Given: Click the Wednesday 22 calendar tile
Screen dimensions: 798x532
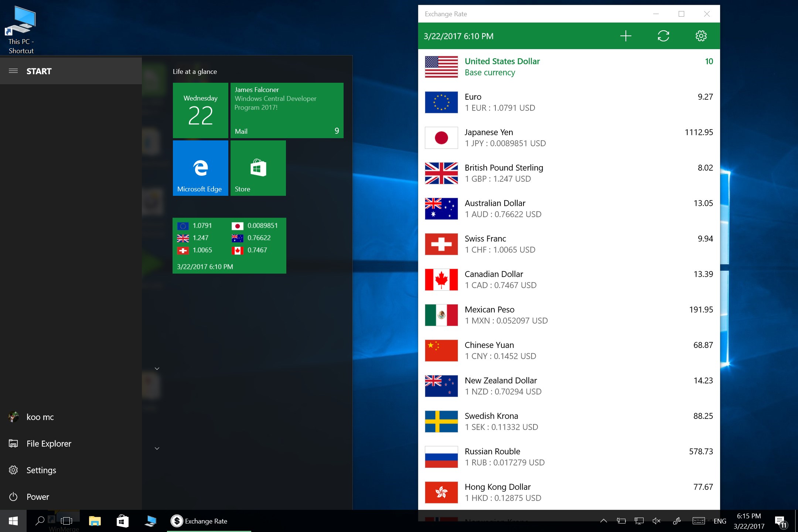Looking at the screenshot, I should pos(200,110).
